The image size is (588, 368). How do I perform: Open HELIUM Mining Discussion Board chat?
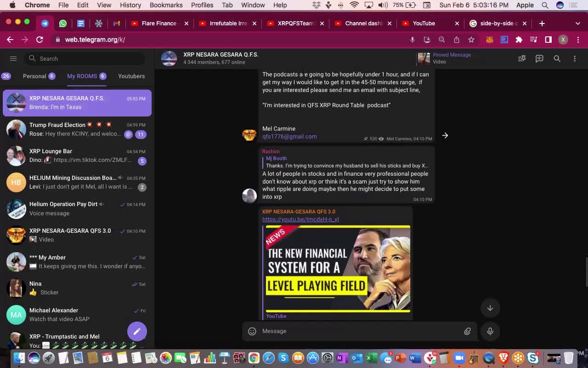point(77,182)
